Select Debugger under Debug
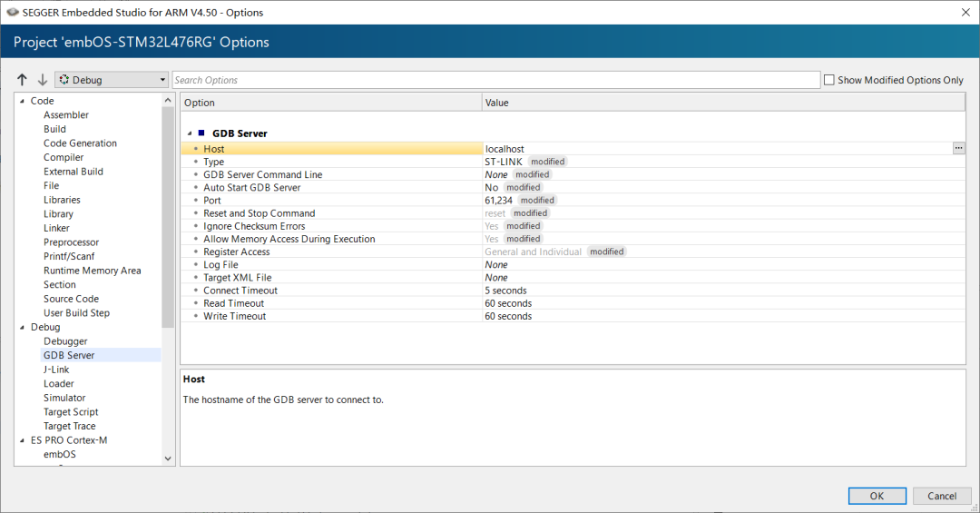The width and height of the screenshot is (980, 513). pyautogui.click(x=65, y=341)
